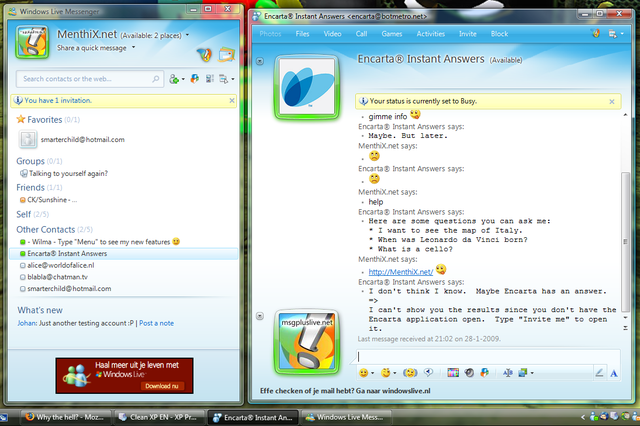Click the add a contact icon
640x426 pixels.
pos(174,79)
